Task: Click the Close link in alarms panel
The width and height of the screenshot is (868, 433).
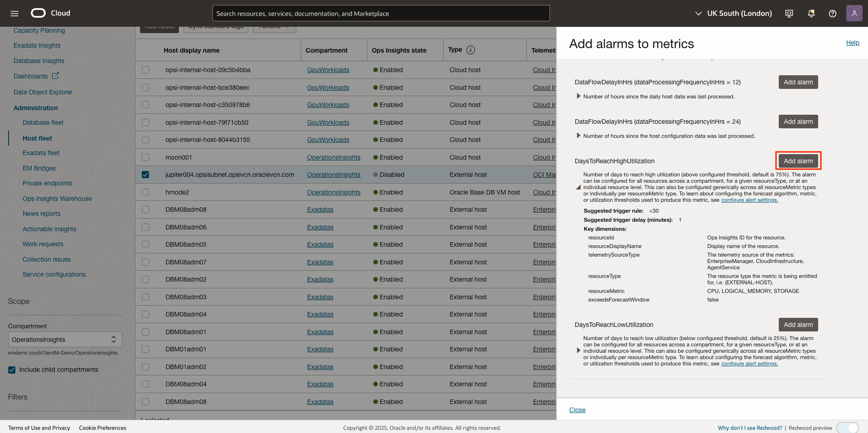Action: [x=577, y=410]
